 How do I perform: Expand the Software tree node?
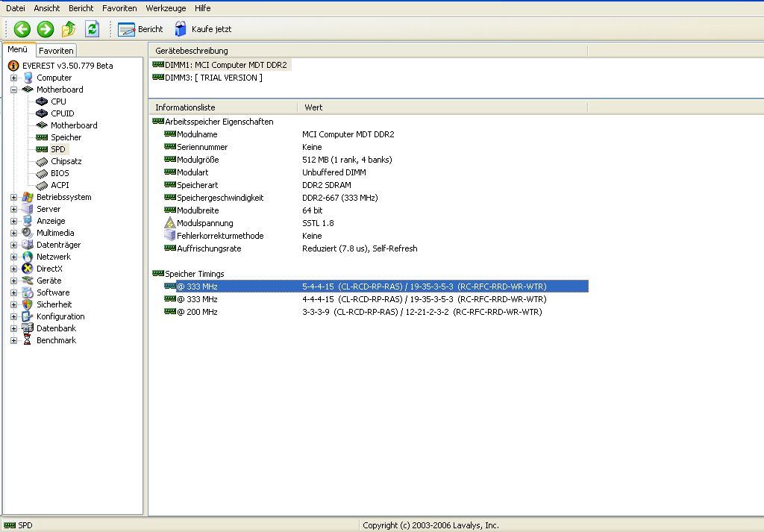(x=13, y=292)
